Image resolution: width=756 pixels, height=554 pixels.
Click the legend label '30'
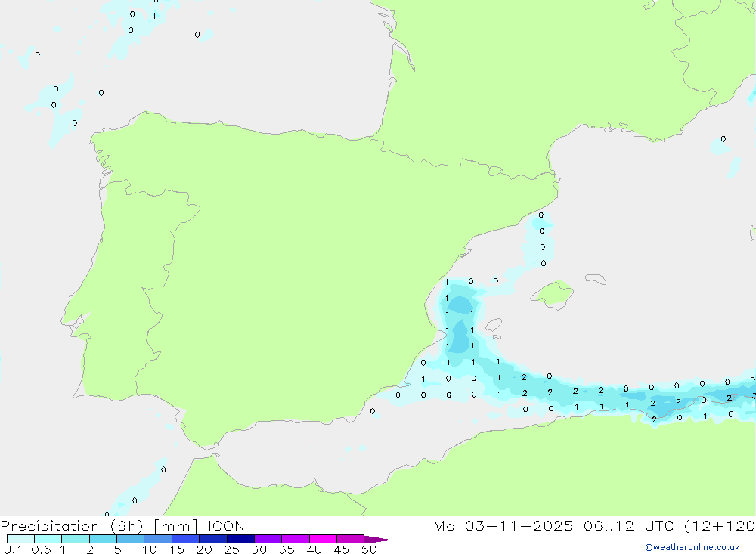tap(259, 549)
